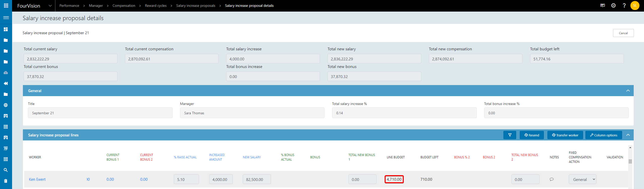Open the organization building icon in sidebar
This screenshot has width=644, height=189.
pos(6,73)
